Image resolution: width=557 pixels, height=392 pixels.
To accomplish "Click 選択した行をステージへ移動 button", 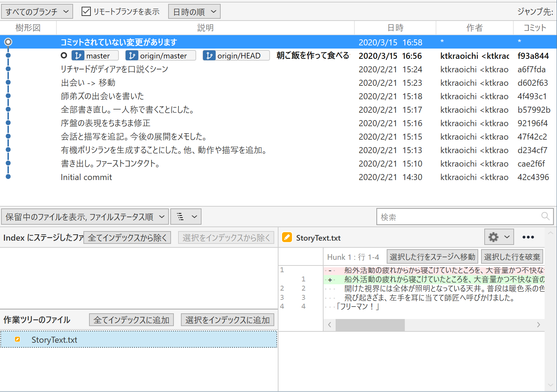I will (432, 257).
